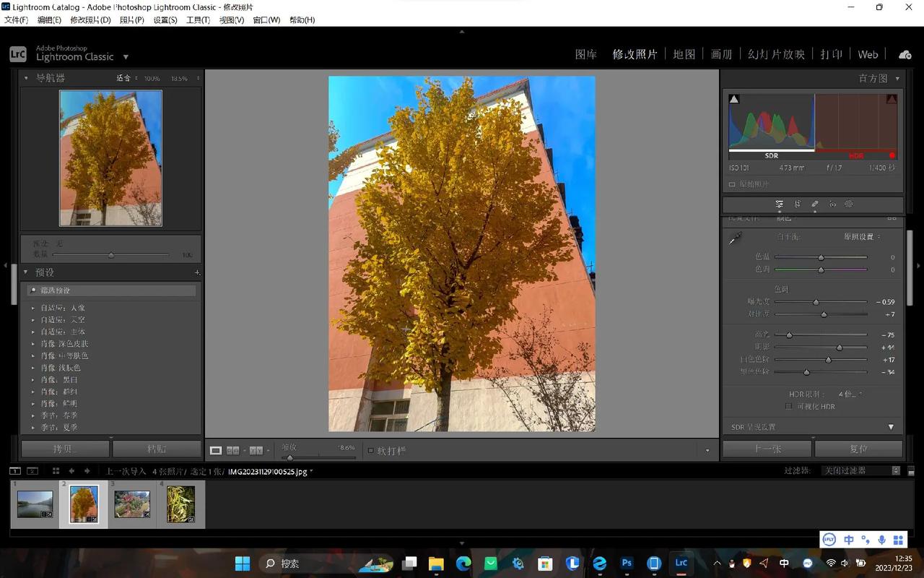The image size is (924, 578).
Task: Select the White Balance eyedropper tool
Action: point(733,238)
